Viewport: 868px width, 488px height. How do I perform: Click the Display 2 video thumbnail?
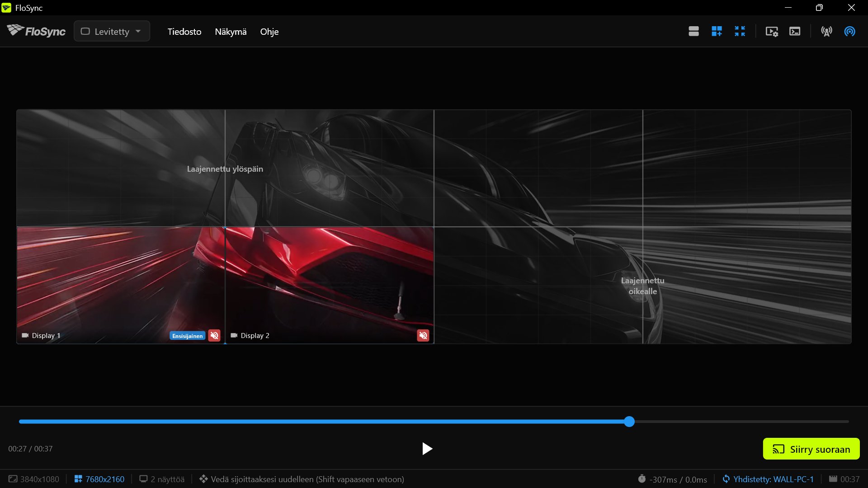click(x=330, y=285)
